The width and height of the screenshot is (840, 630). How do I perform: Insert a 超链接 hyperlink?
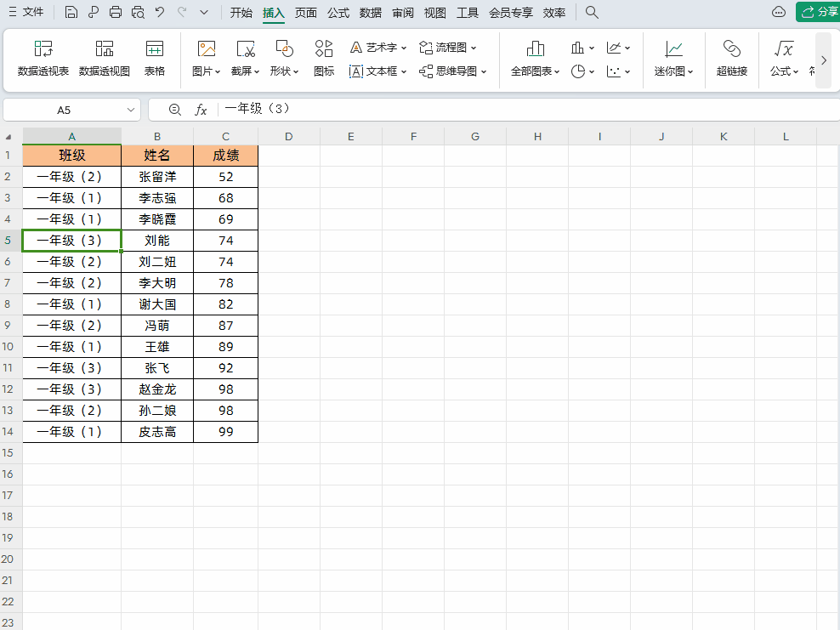tap(732, 59)
